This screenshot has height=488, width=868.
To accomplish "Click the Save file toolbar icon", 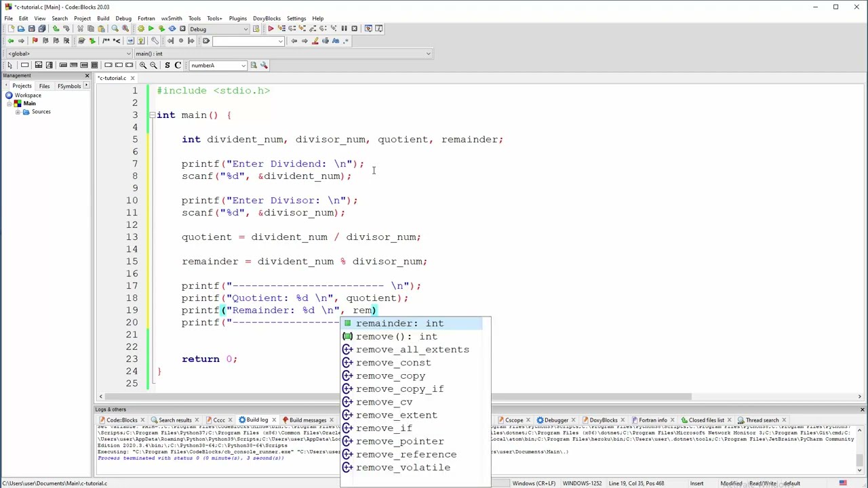I will click(31, 28).
